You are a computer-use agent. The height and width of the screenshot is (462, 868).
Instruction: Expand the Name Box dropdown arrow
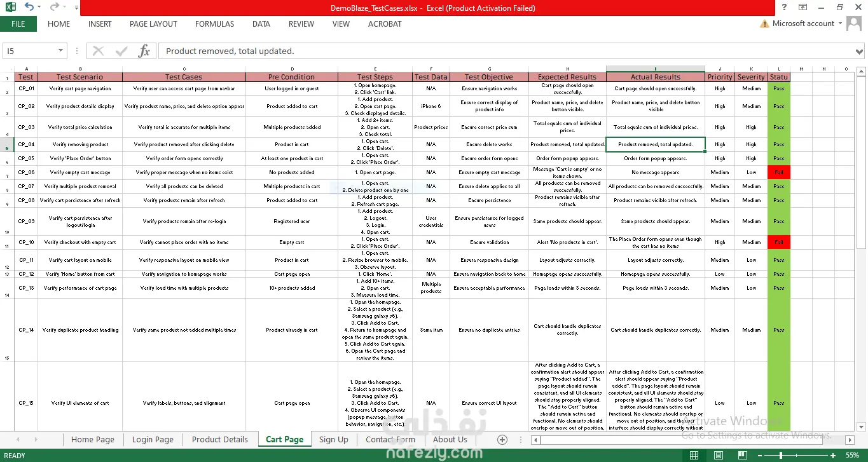[x=61, y=51]
